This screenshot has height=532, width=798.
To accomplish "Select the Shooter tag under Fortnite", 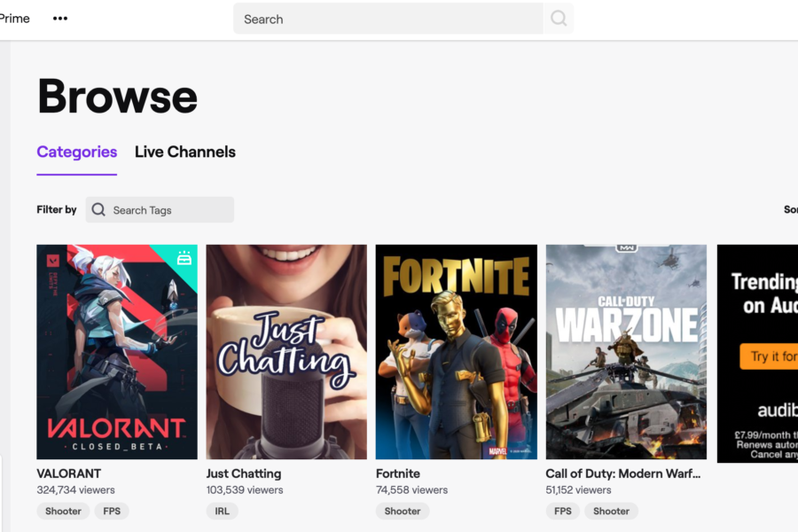I will 403,511.
